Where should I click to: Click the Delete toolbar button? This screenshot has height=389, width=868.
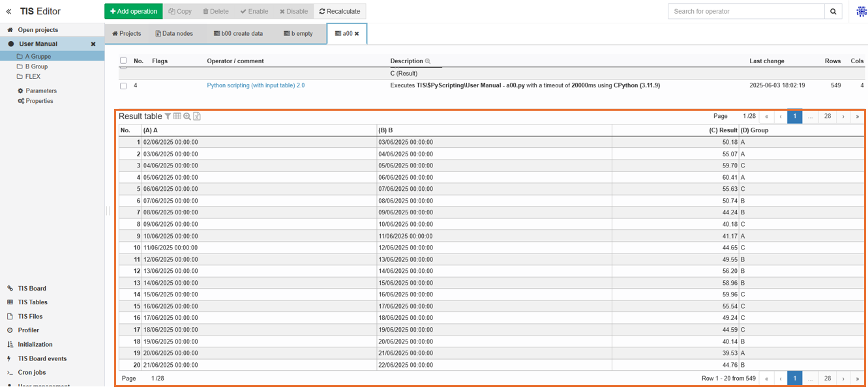216,11
